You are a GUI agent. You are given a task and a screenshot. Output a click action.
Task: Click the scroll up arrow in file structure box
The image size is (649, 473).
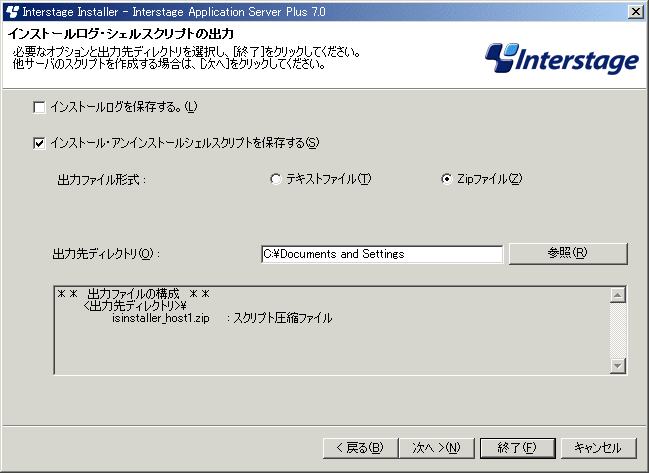point(618,295)
